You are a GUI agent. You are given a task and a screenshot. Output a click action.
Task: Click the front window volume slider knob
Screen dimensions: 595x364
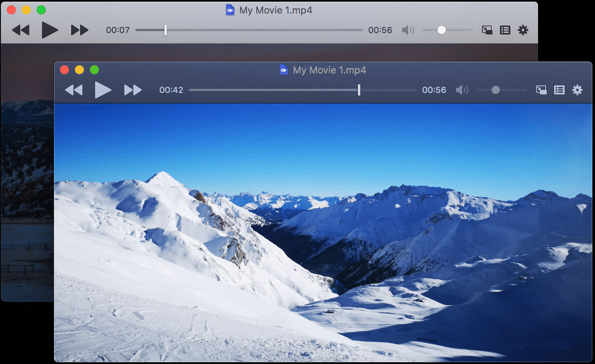point(496,90)
